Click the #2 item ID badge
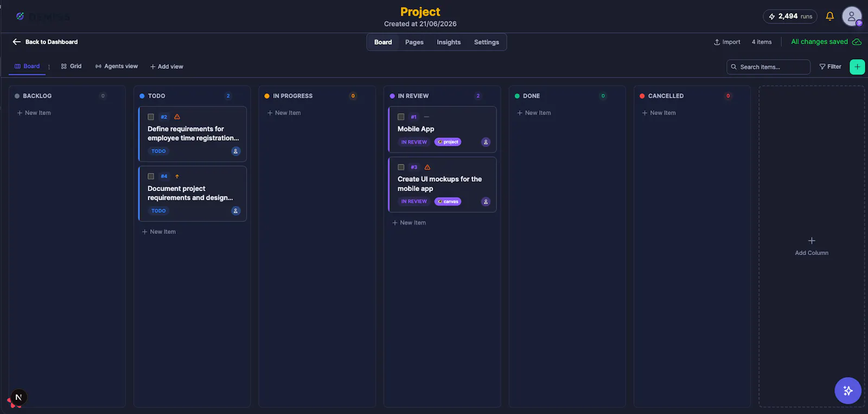Screen dimensions: 868x414 click(164, 117)
